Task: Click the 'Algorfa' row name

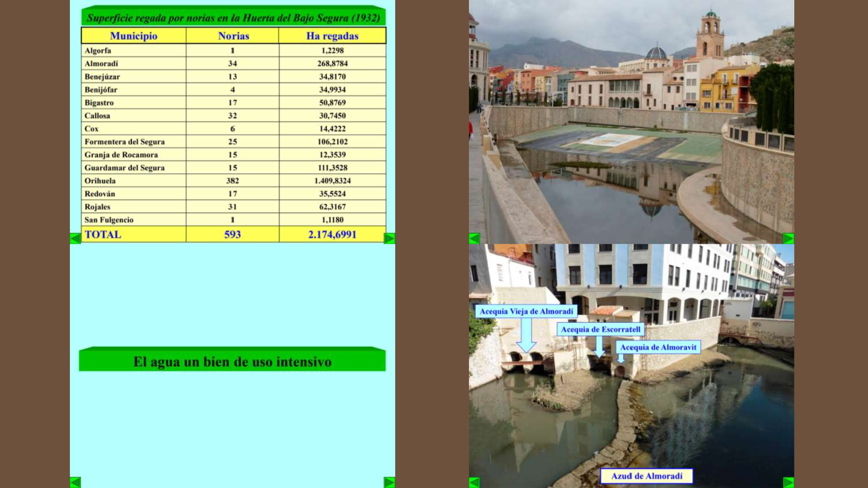Action: click(98, 50)
